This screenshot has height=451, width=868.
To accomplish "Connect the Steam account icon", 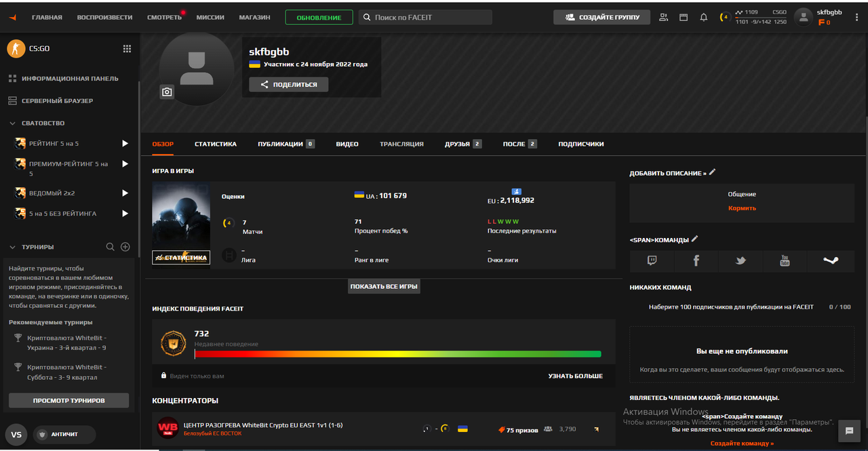I will tap(830, 260).
